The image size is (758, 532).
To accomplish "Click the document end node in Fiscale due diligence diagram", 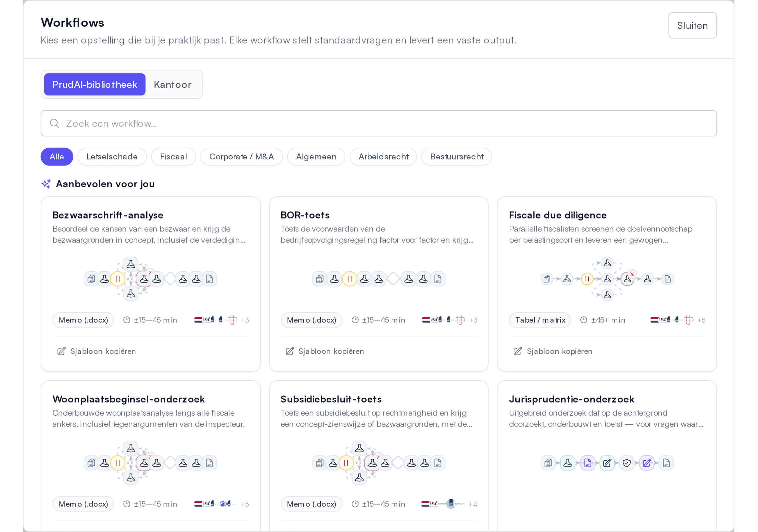I will (x=668, y=279).
